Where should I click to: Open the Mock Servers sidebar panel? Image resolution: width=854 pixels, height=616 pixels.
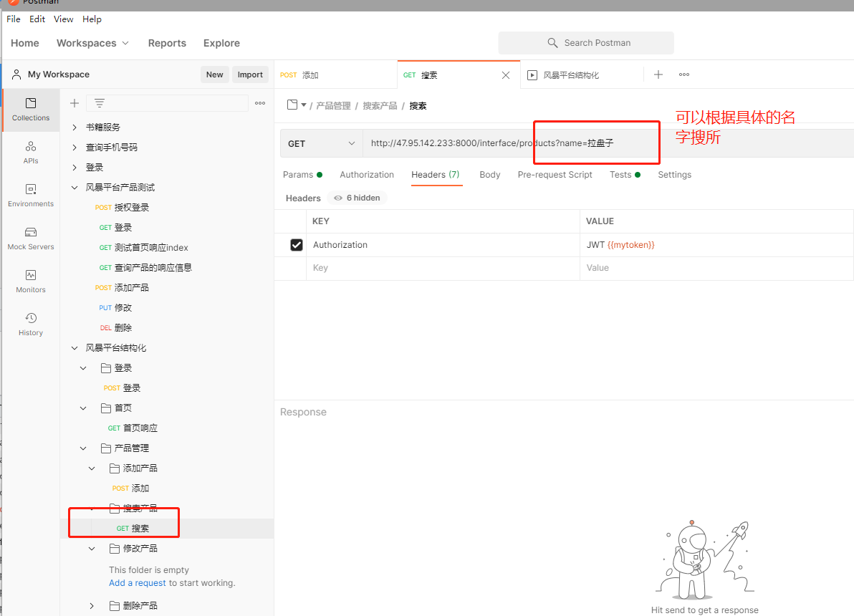[x=31, y=239]
